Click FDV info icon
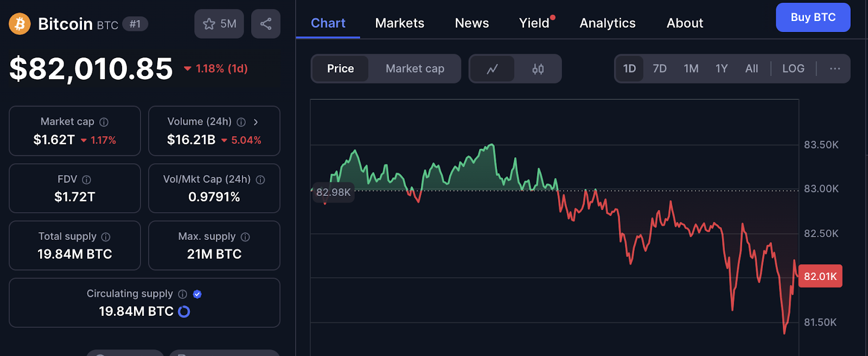This screenshot has height=356, width=868. [x=86, y=180]
